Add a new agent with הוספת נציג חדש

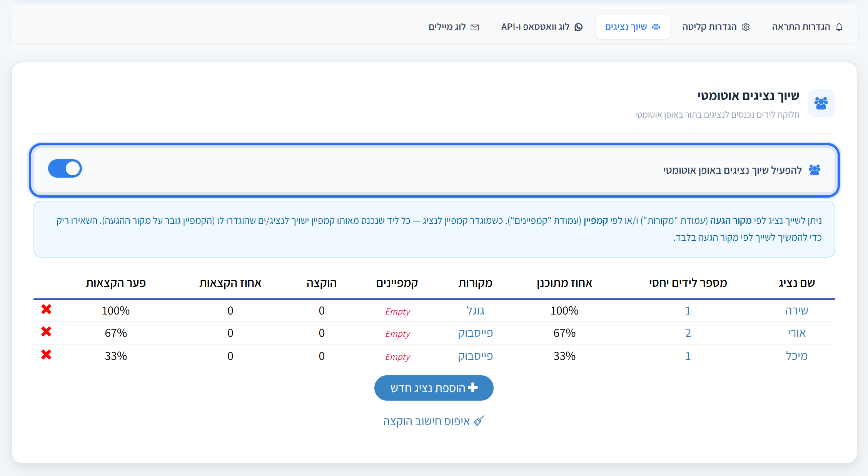point(434,388)
